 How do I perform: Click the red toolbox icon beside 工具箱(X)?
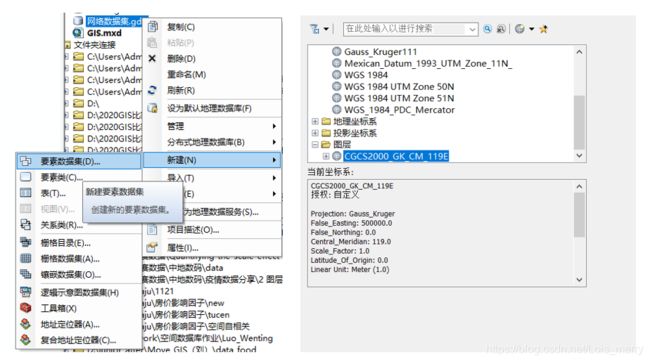26,308
